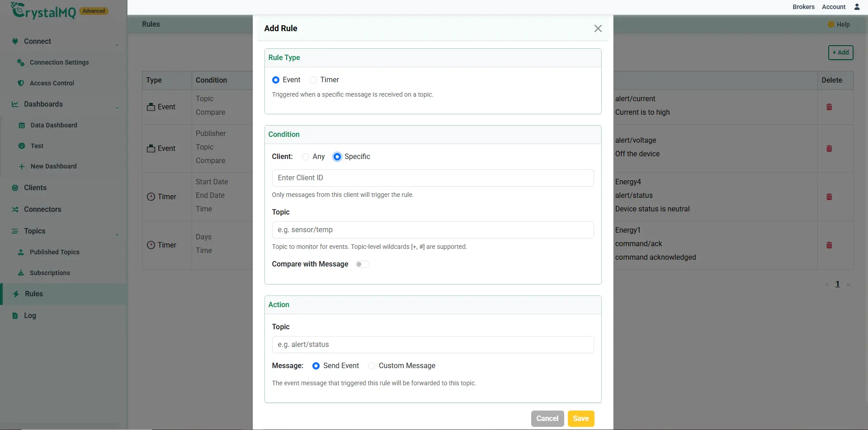This screenshot has width=868, height=430.
Task: Open the Log page
Action: [x=30, y=315]
